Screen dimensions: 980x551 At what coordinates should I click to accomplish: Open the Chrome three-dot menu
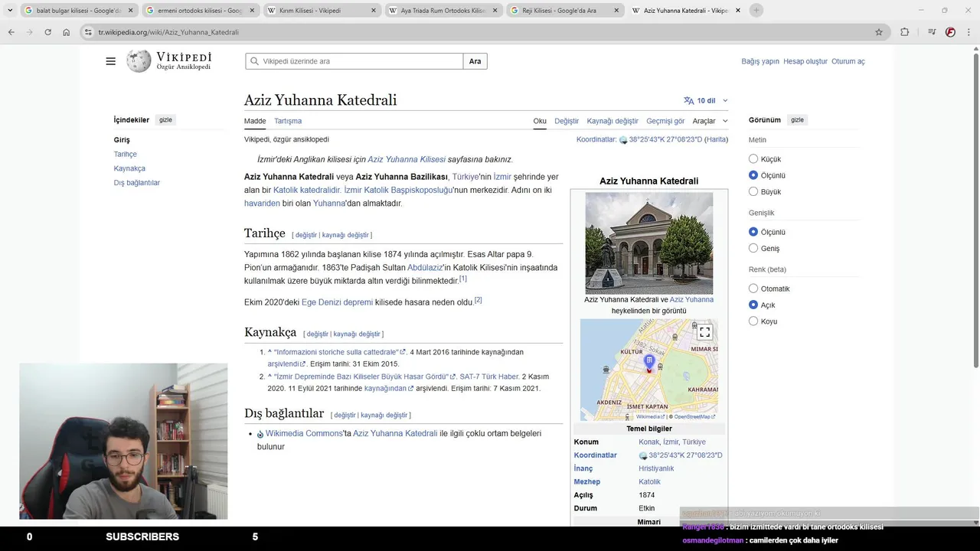click(x=969, y=32)
